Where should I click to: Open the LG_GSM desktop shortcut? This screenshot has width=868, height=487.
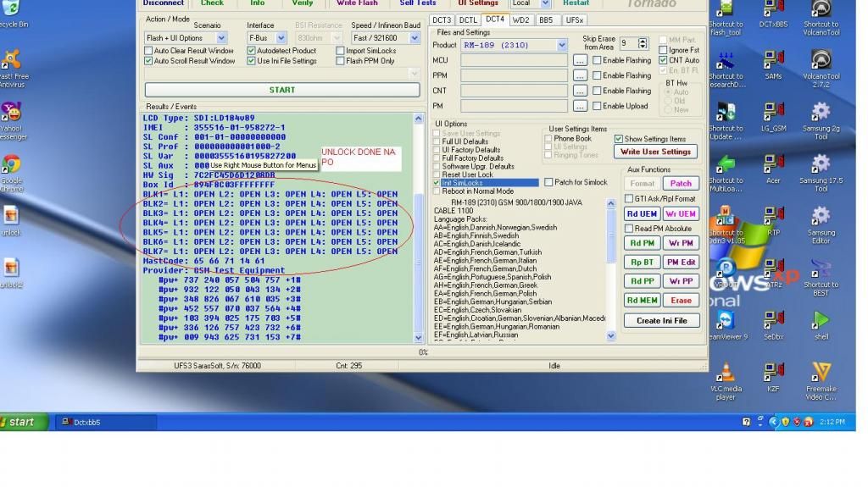(x=773, y=112)
